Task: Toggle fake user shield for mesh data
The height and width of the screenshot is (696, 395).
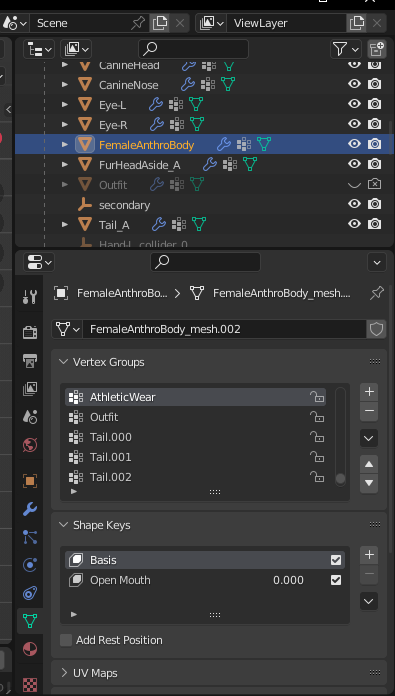Action: 376,329
